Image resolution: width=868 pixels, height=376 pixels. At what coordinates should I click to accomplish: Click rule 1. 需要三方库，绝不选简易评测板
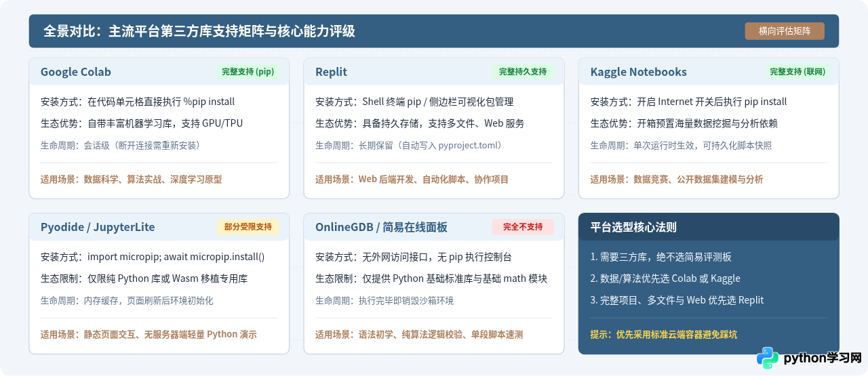661,257
